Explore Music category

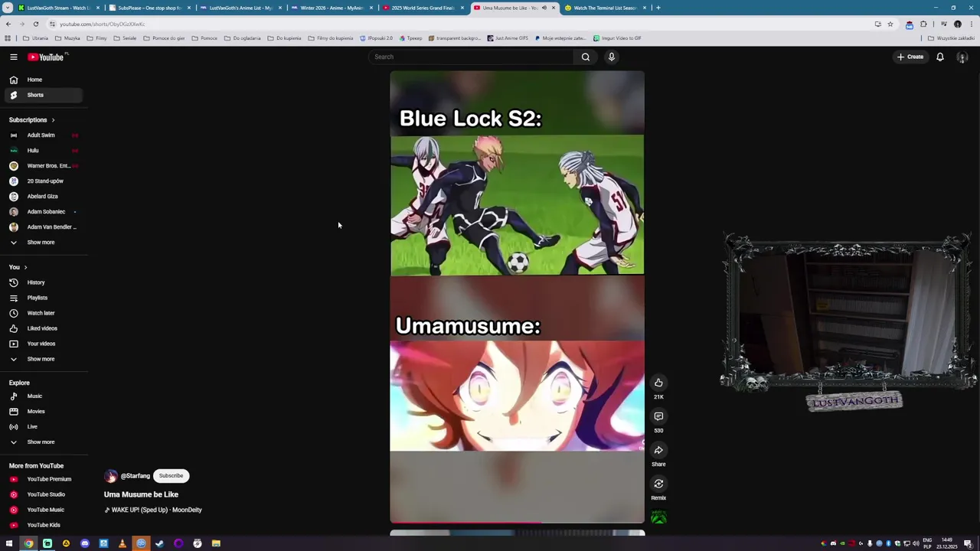(x=42, y=396)
